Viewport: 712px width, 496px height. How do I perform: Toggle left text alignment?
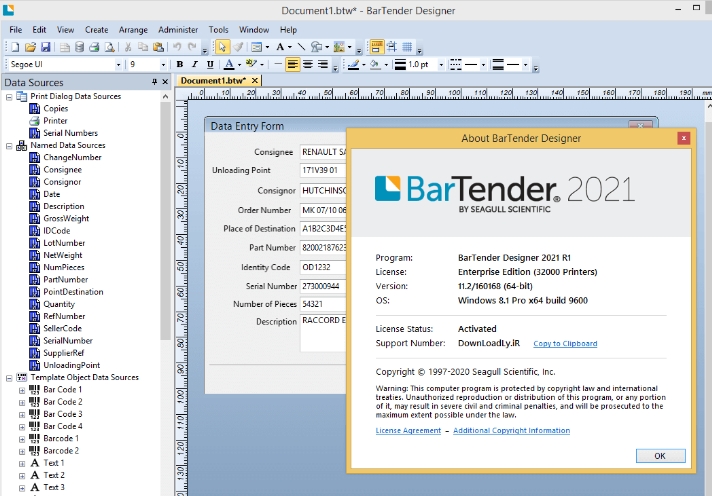pyautogui.click(x=292, y=64)
